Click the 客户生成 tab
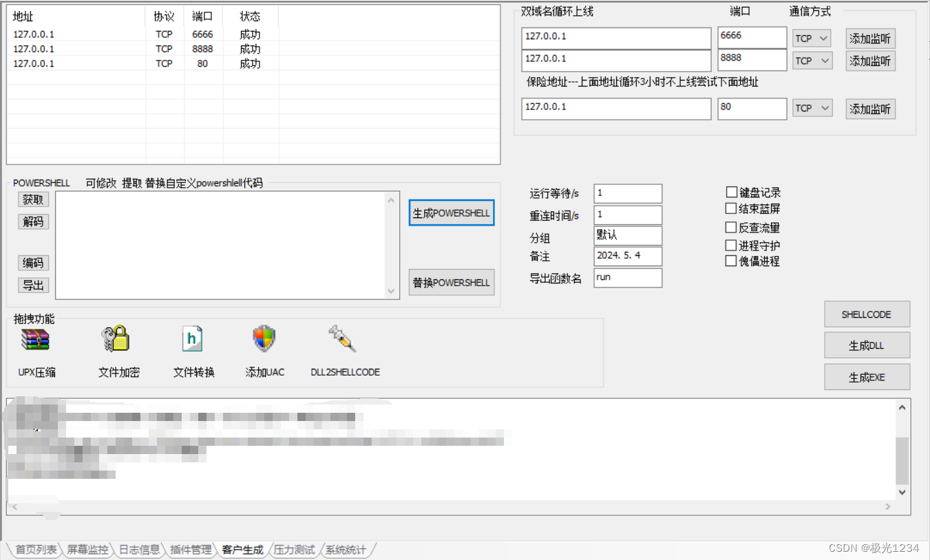 pos(242,550)
